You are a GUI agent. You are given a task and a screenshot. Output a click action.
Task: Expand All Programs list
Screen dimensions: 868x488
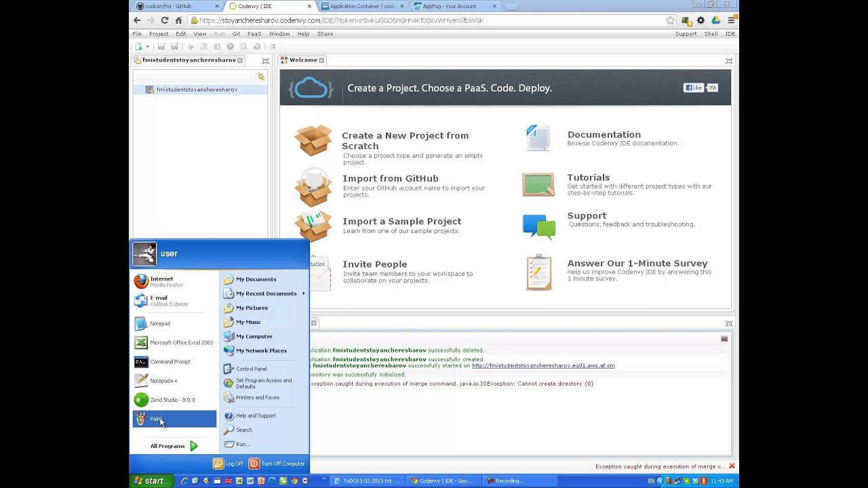tap(174, 446)
